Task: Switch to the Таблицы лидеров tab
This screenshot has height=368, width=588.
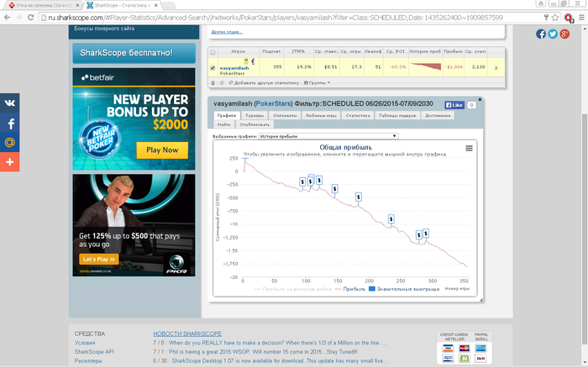Action: (x=397, y=116)
